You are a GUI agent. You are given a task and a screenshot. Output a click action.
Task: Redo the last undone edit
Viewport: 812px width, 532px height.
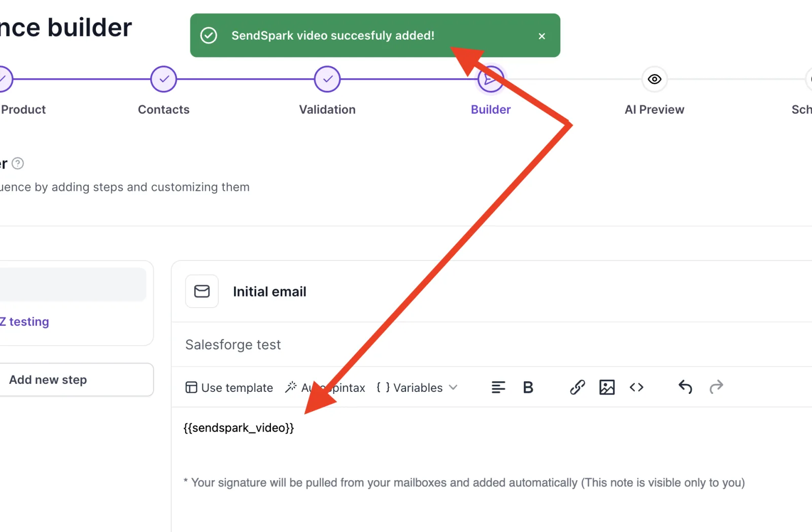tap(716, 387)
